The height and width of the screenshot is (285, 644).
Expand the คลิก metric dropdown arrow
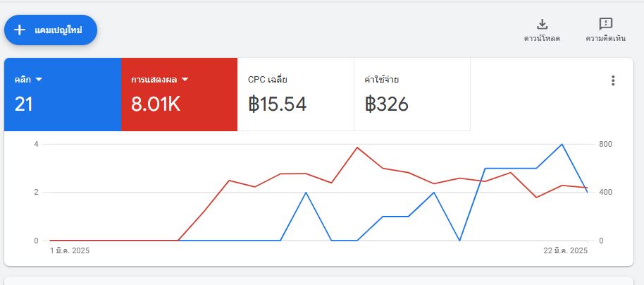tap(39, 80)
